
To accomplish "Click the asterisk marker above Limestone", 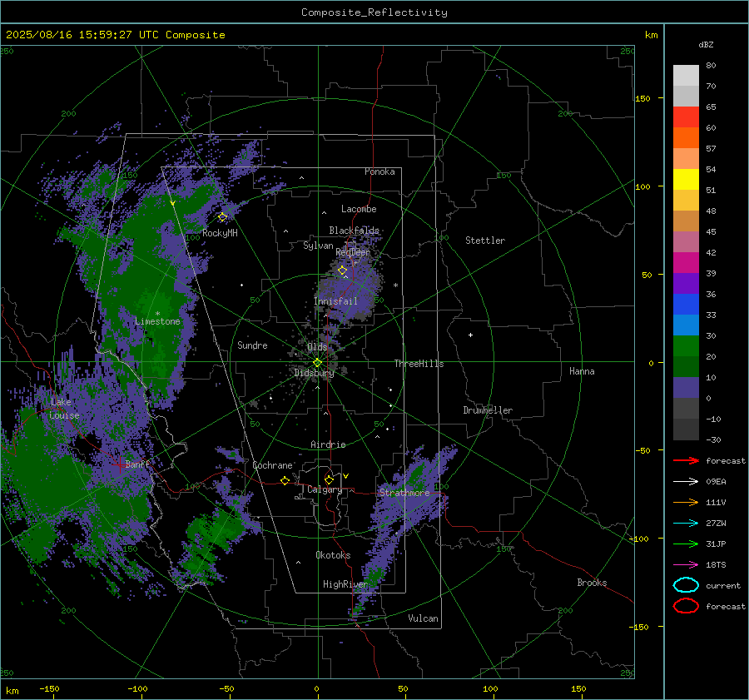I will point(157,314).
